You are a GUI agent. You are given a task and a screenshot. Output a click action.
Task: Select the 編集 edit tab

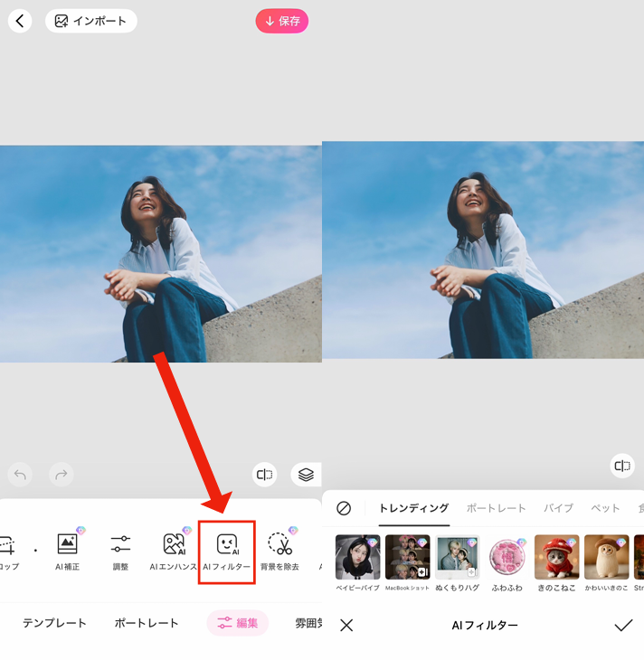[238, 623]
